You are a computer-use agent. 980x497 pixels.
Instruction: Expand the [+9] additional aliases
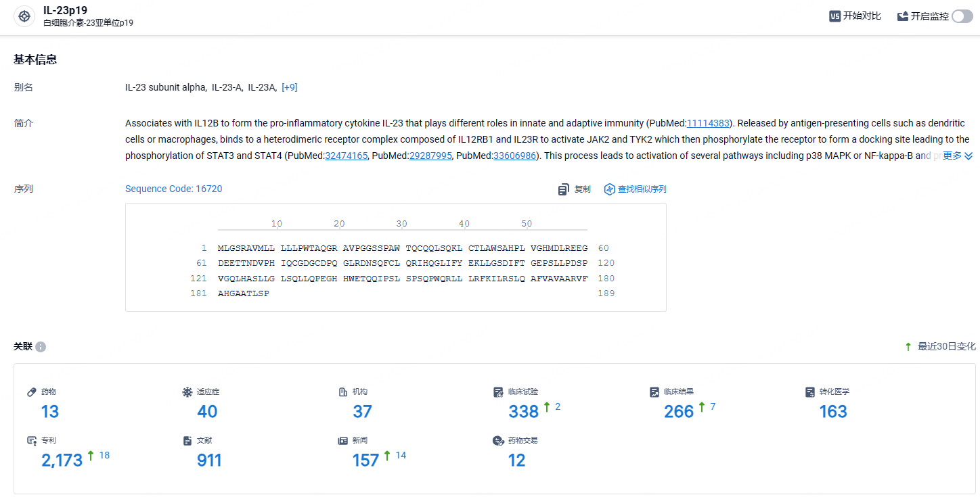coord(290,87)
